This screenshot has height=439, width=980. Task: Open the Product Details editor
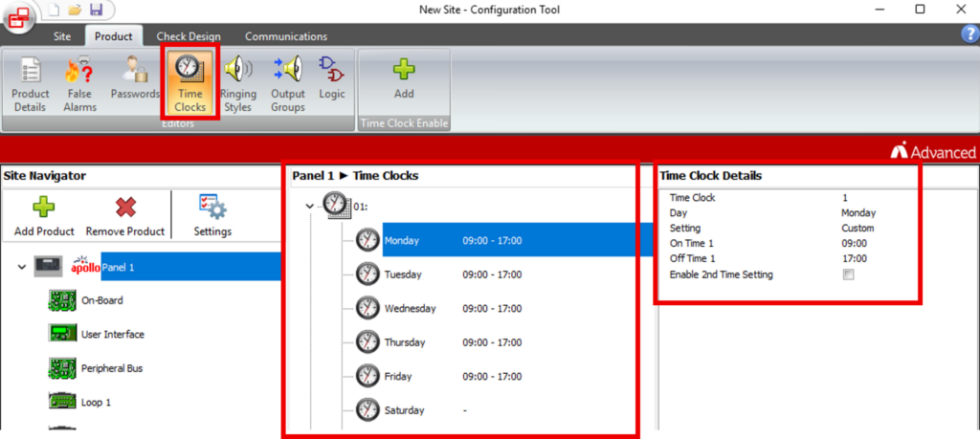30,84
